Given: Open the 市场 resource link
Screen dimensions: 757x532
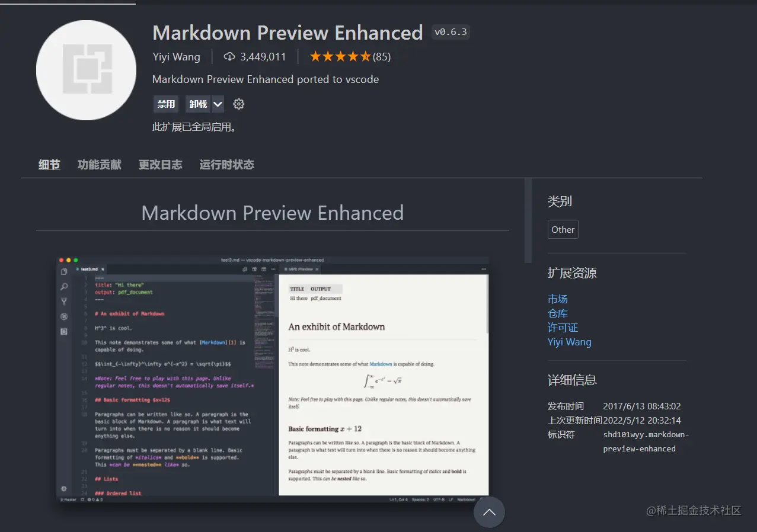Looking at the screenshot, I should 558,299.
